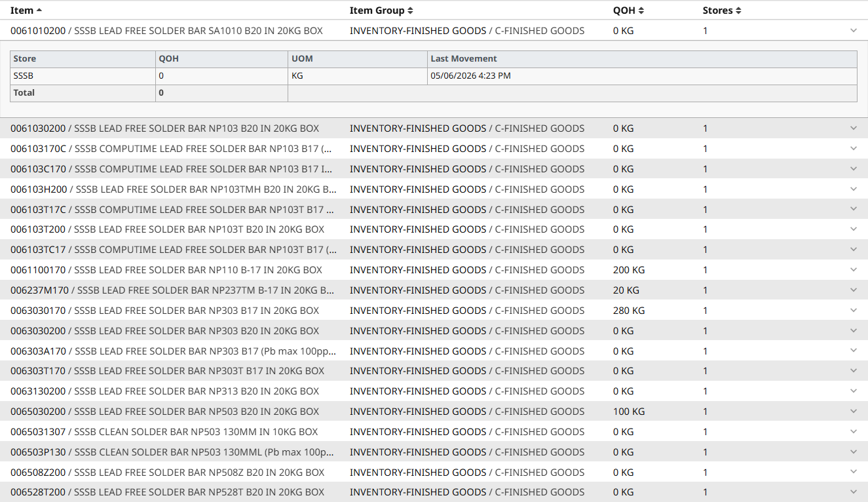The height and width of the screenshot is (502, 868).
Task: Select item 006303T170 NP303T text
Action: [167, 371]
